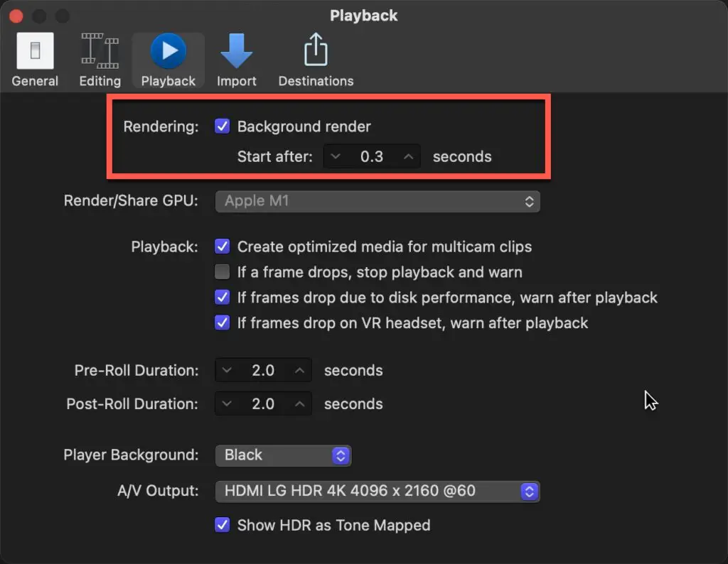The height and width of the screenshot is (564, 728).
Task: Open the A/V Output dropdown
Action: coord(378,491)
